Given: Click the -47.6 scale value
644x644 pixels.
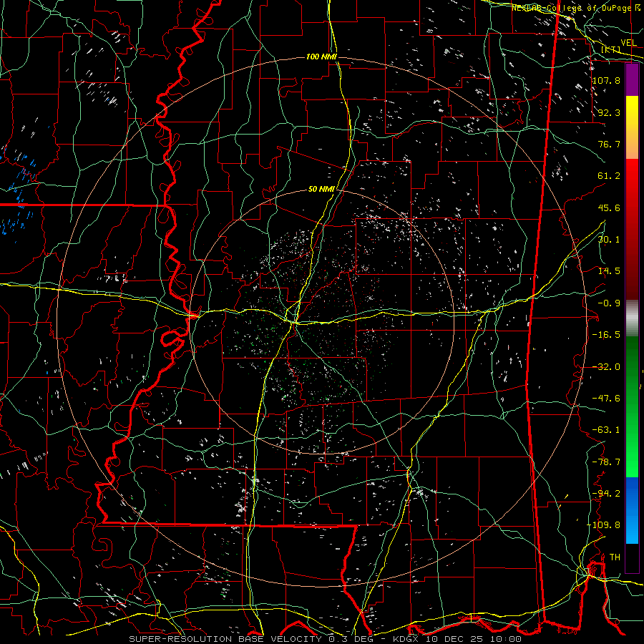Looking at the screenshot, I should [607, 399].
